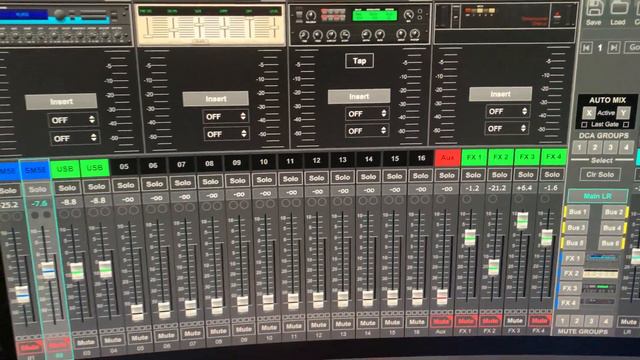Click the Tap tempo button
Image resolution: width=640 pixels, height=360 pixels.
coord(359,61)
